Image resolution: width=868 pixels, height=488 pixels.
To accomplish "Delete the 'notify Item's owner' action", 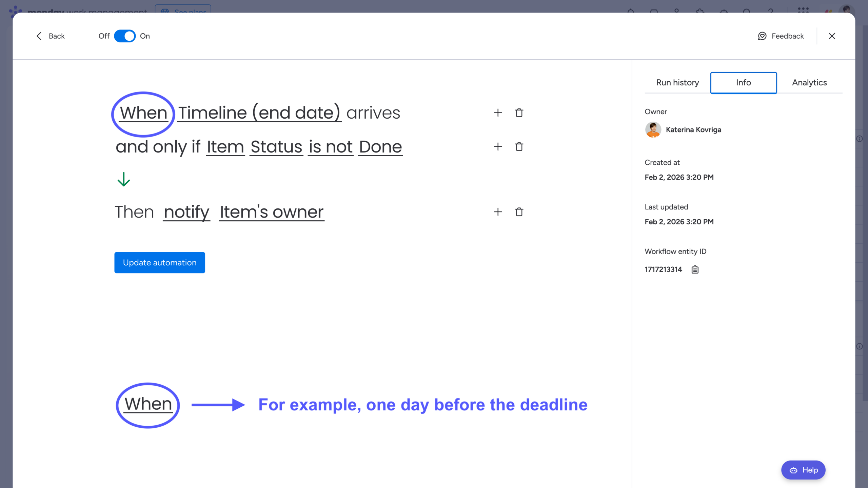I will click(519, 212).
